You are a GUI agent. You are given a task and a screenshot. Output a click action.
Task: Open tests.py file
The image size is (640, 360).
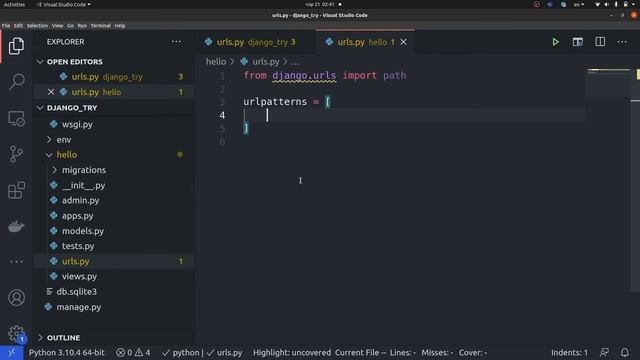[x=78, y=246]
